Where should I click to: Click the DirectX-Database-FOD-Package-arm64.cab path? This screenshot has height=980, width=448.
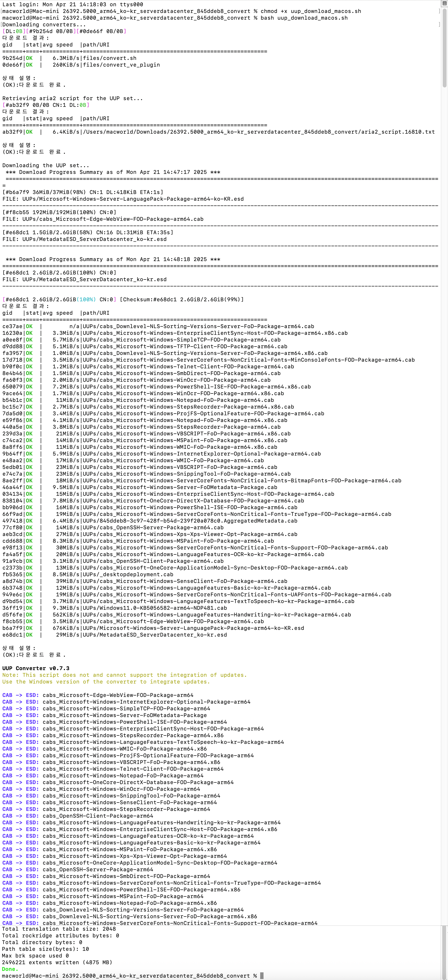pos(193,501)
